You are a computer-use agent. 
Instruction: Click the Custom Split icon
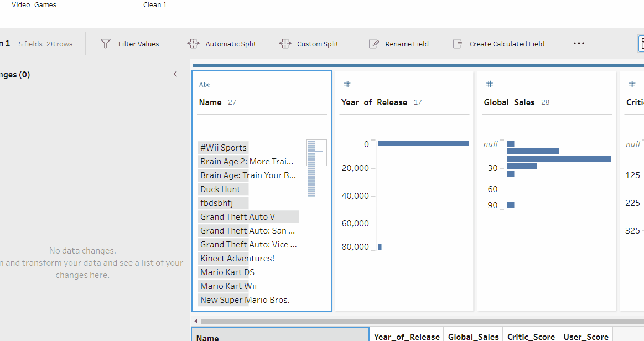[x=285, y=44]
